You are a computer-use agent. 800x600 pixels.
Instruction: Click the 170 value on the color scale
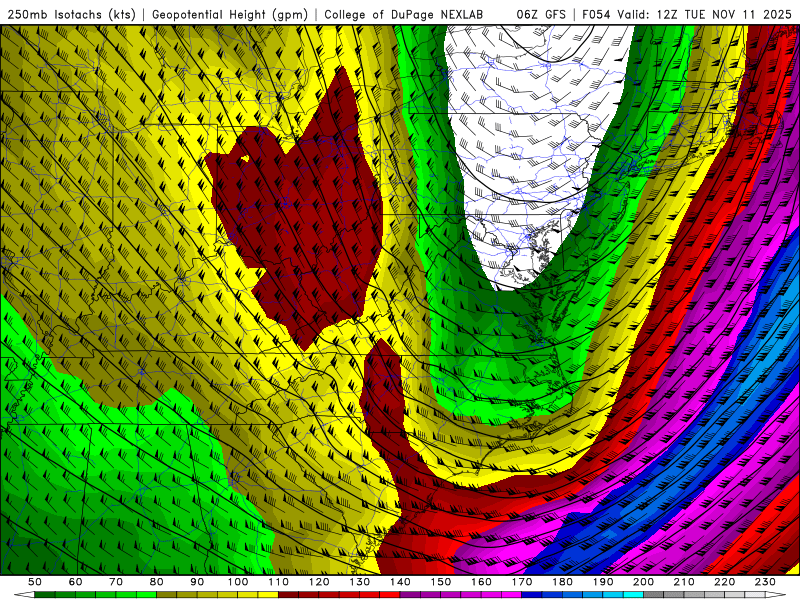coord(522,582)
